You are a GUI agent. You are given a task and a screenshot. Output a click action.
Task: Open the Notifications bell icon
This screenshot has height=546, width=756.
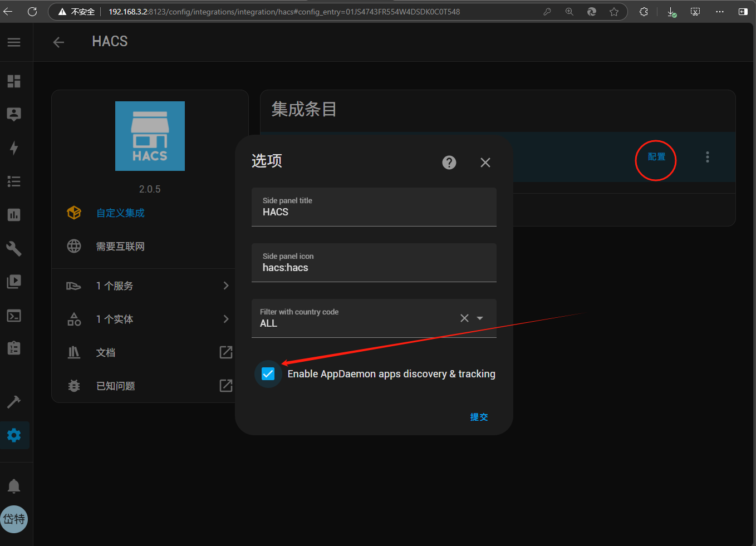point(14,486)
